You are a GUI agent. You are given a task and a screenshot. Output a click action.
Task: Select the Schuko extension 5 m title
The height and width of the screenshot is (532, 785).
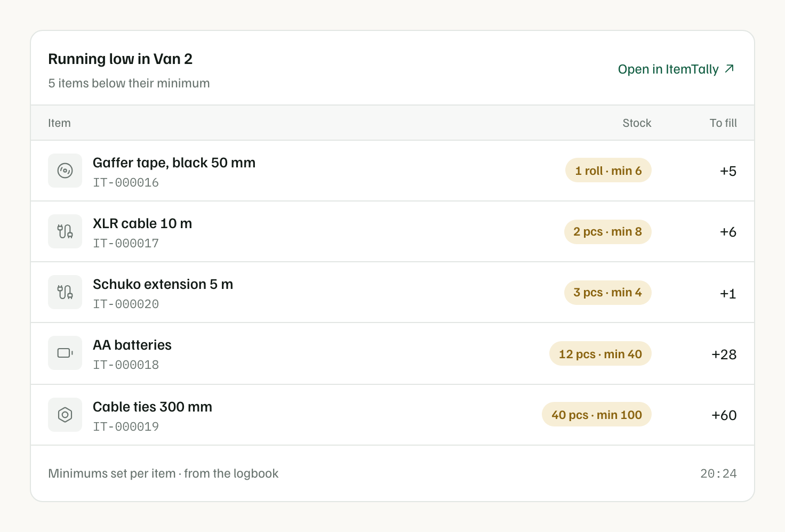[163, 284]
